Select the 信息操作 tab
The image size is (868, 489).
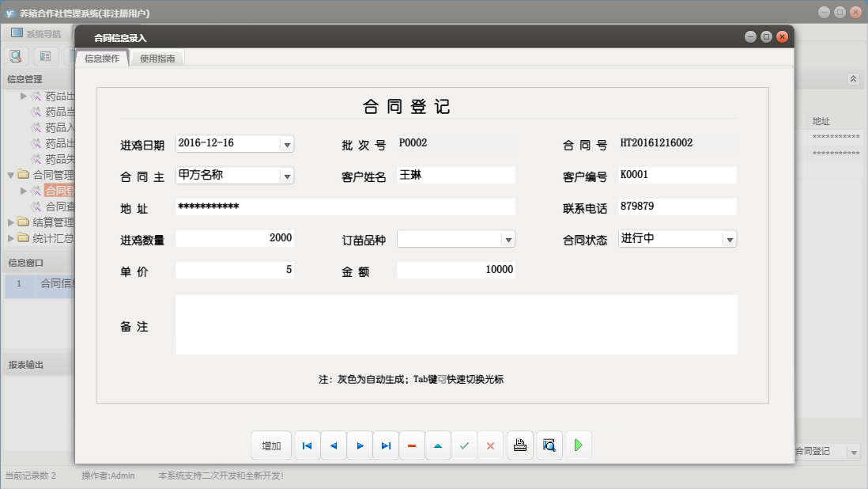pos(104,57)
